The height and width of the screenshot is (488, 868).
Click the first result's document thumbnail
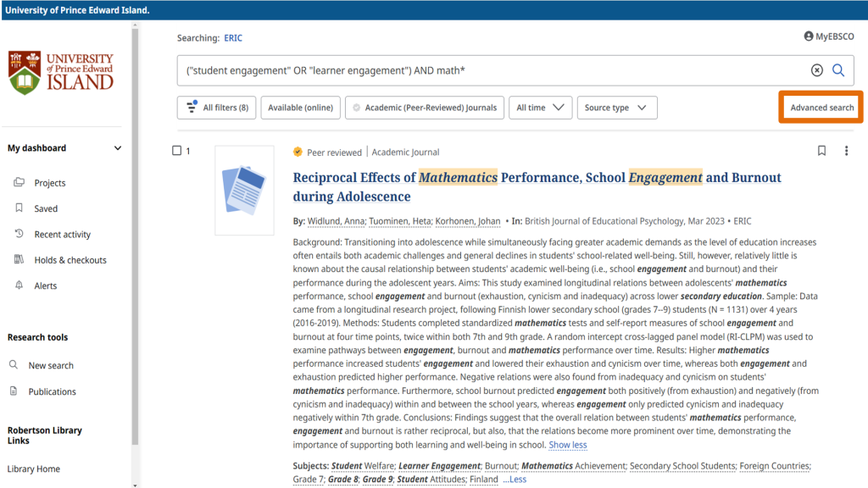(244, 190)
